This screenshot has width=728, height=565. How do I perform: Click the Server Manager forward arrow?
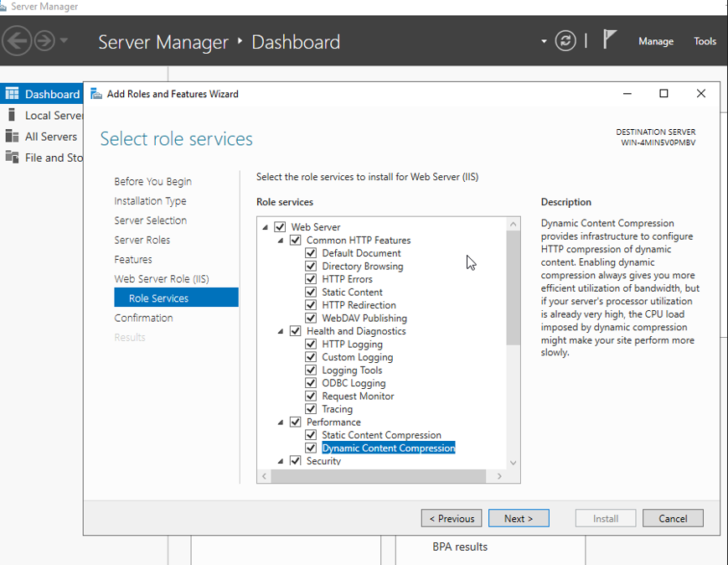click(x=44, y=41)
